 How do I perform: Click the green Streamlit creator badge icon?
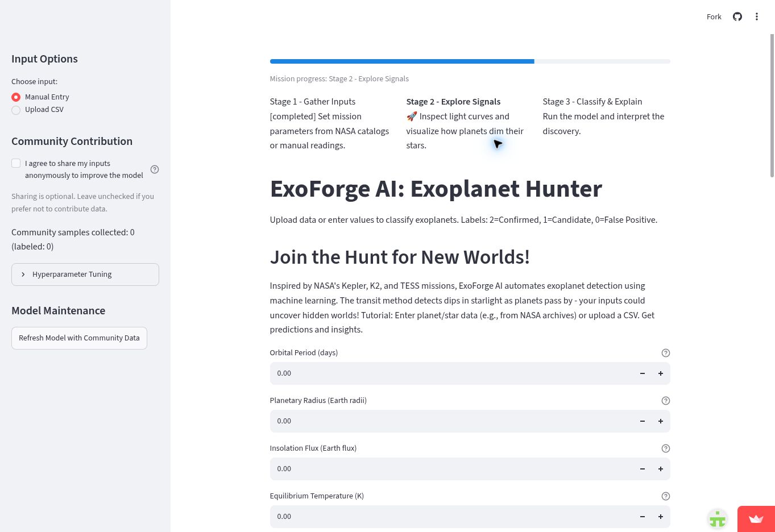(718, 519)
